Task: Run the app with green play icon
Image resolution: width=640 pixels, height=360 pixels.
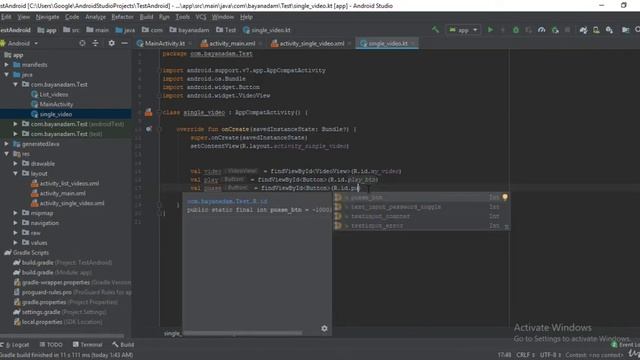Action: pyautogui.click(x=490, y=30)
